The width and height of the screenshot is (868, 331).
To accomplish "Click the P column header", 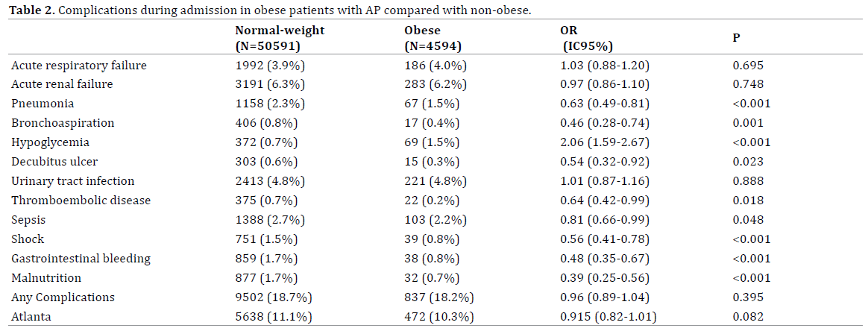I will (x=736, y=37).
